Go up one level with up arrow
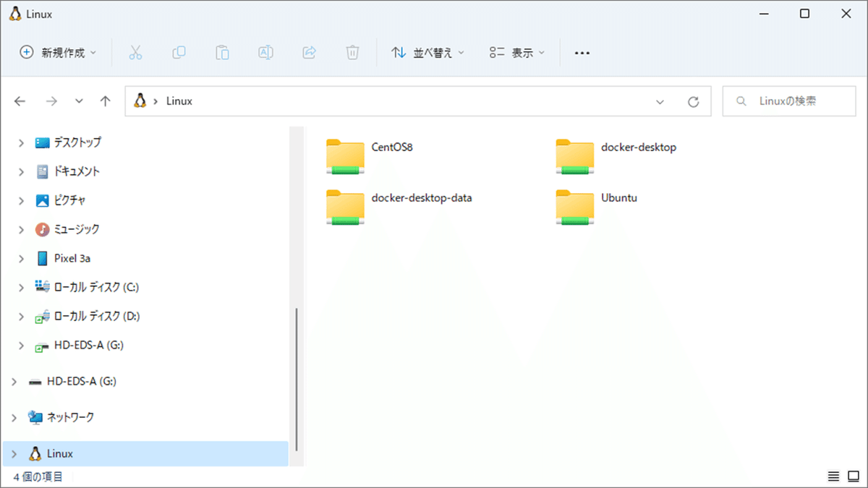This screenshot has width=868, height=488. click(106, 102)
